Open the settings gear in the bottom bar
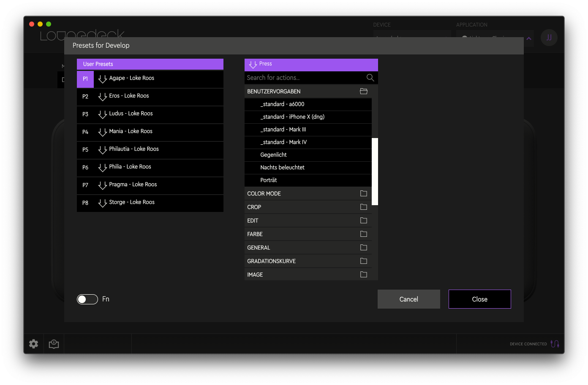The height and width of the screenshot is (385, 588). coord(34,344)
